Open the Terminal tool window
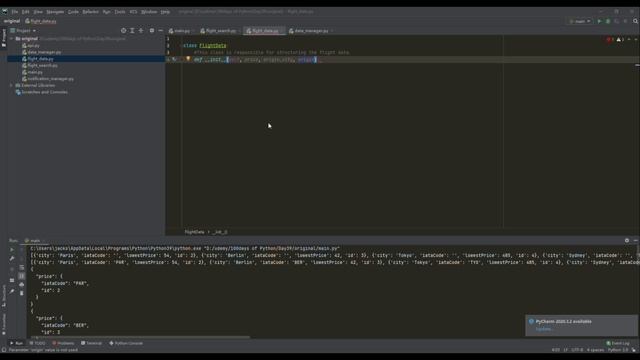 coord(91,343)
